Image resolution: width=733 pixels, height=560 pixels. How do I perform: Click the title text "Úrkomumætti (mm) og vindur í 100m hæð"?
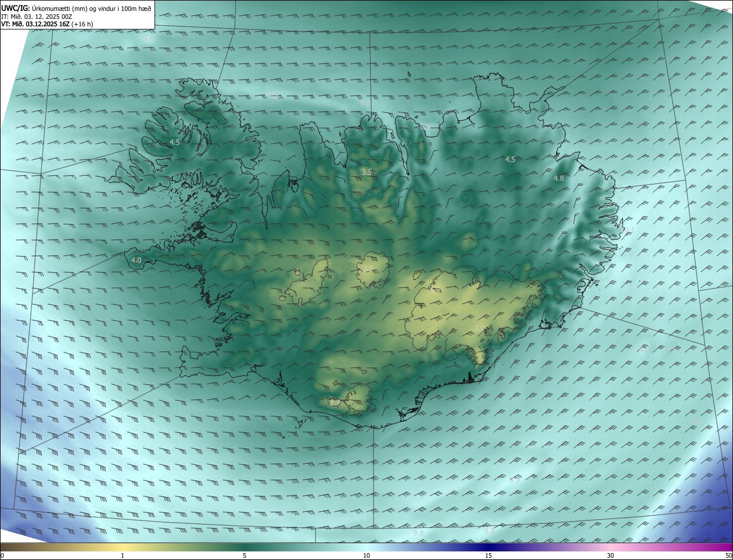pos(92,9)
